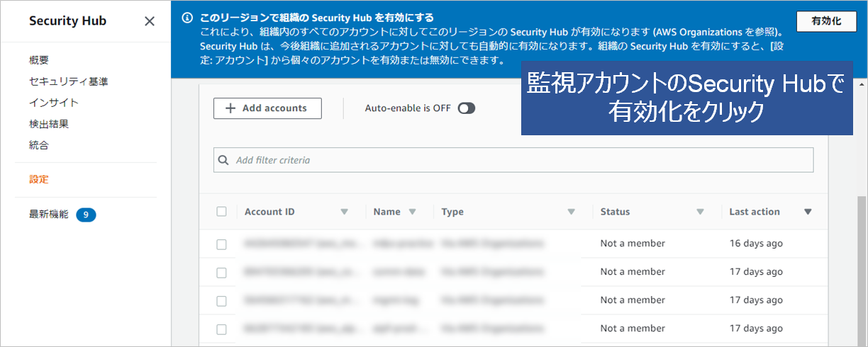Click the Status column sort arrow

click(x=700, y=212)
